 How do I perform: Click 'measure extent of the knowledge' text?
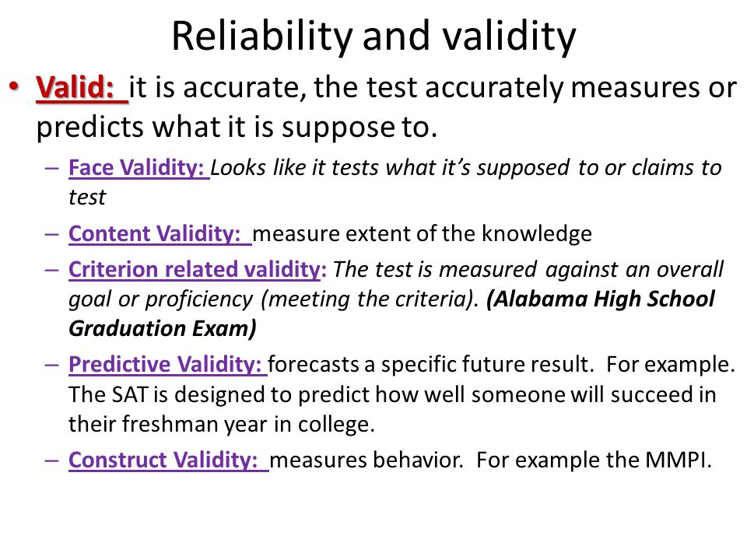pyautogui.click(x=422, y=234)
